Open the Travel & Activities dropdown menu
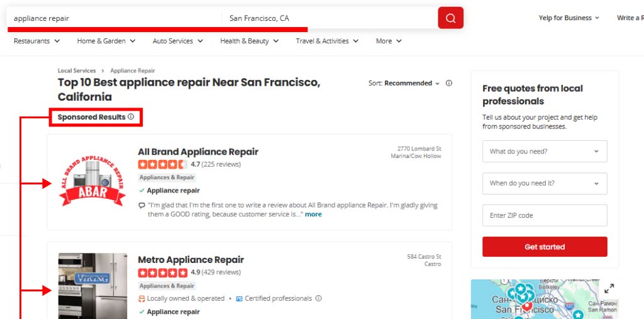644x319 pixels. click(x=327, y=41)
